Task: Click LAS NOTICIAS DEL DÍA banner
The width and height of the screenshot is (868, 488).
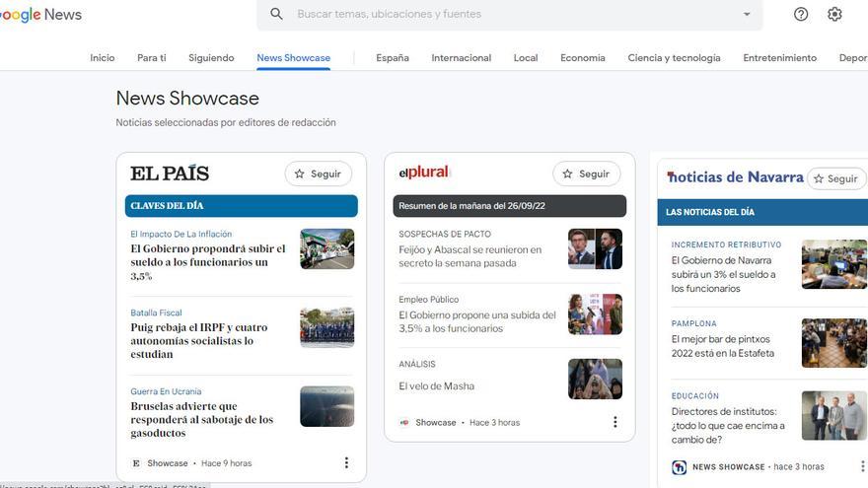Action: pos(762,212)
